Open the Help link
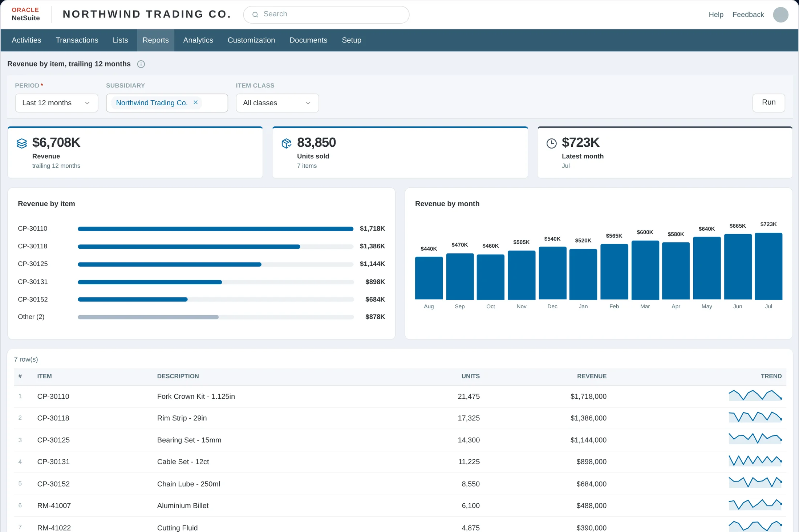799x532 pixels. pyautogui.click(x=716, y=15)
